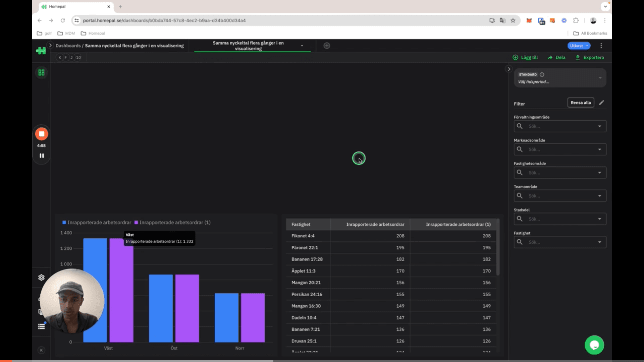Expand the Förvaltningsområde dropdown arrow

coord(599,126)
